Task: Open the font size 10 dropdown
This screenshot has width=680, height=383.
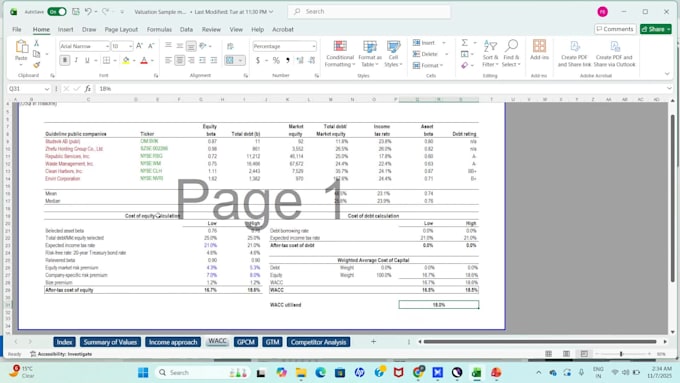Action: [x=130, y=46]
